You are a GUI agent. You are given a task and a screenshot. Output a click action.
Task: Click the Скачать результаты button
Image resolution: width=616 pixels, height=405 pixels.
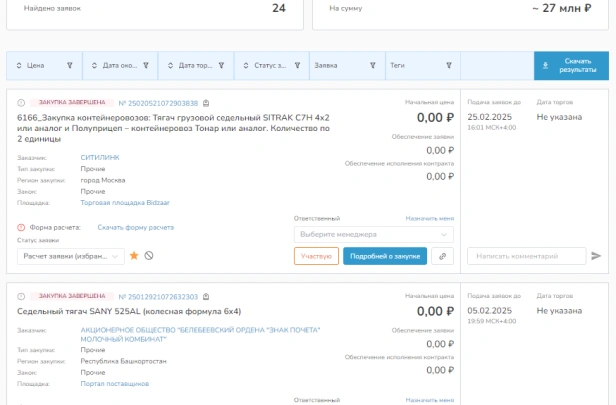(x=571, y=66)
